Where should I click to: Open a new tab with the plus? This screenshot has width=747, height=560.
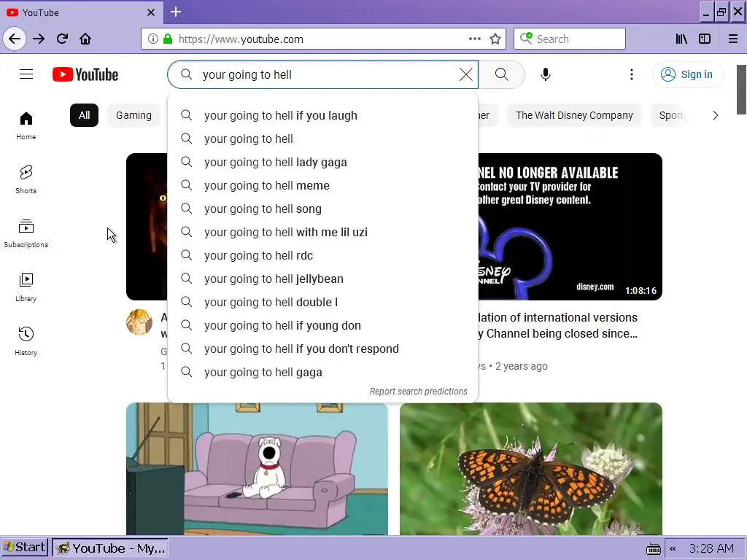[x=176, y=12]
